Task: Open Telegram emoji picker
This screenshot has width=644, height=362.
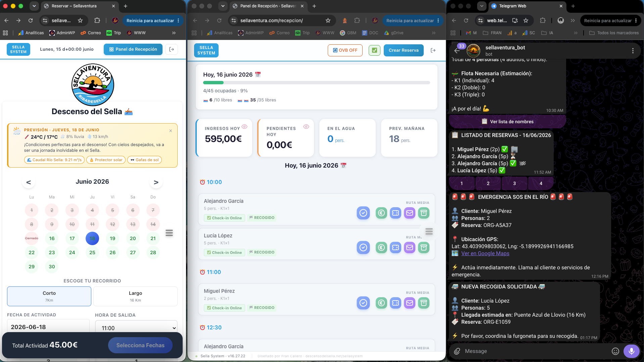Action: coord(615,351)
